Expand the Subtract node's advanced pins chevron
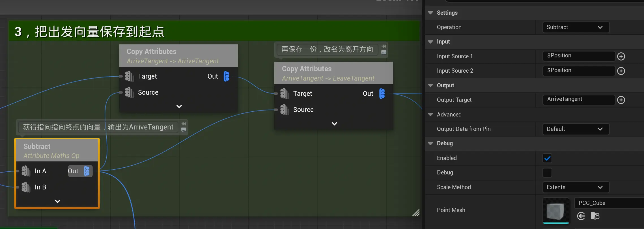The height and width of the screenshot is (229, 644). click(x=57, y=201)
